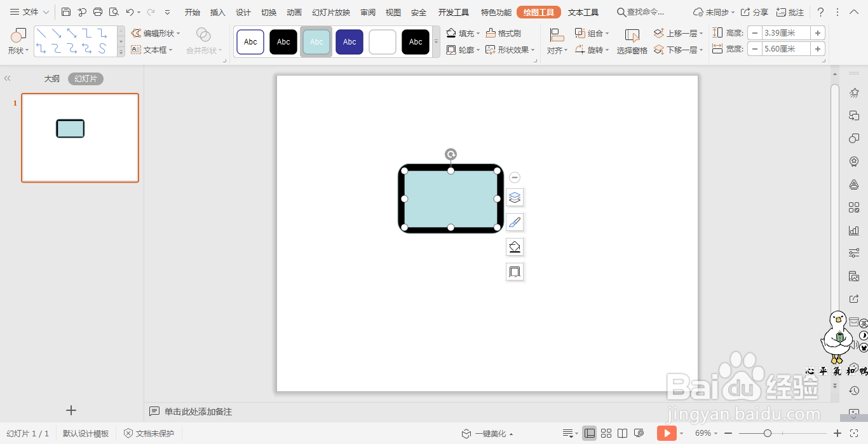Open the 旋转 rotate dropdown

592,50
